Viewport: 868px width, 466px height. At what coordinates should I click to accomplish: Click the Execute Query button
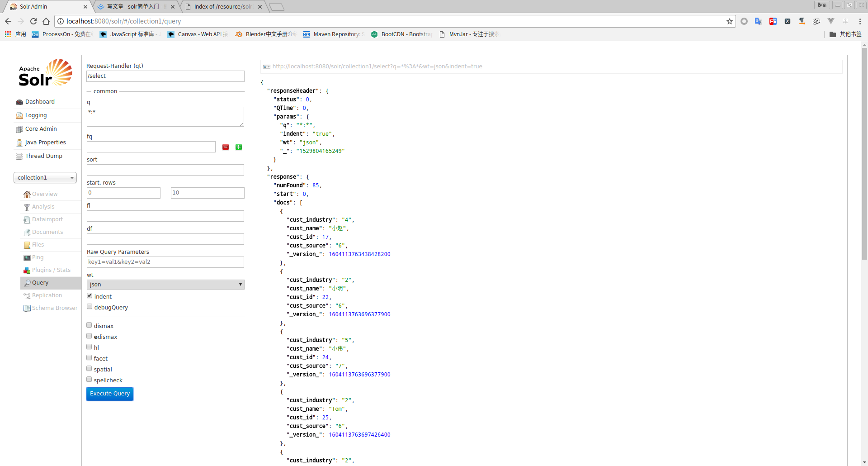(x=110, y=394)
